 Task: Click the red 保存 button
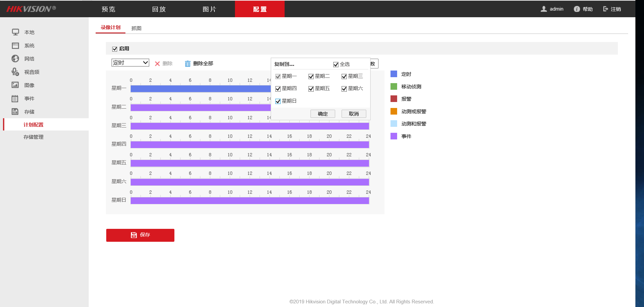coord(140,235)
